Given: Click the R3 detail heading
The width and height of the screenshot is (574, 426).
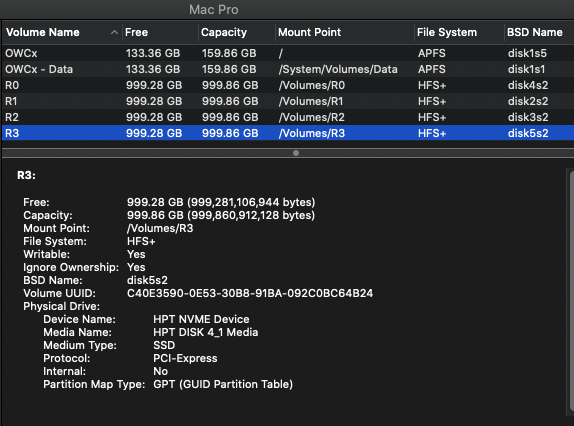Looking at the screenshot, I should [x=26, y=175].
